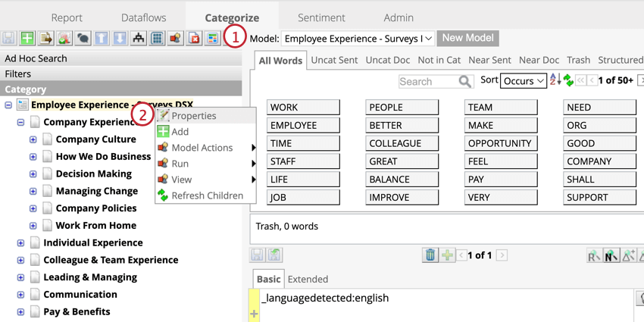Click the green refresh icon beside Sort

(567, 80)
